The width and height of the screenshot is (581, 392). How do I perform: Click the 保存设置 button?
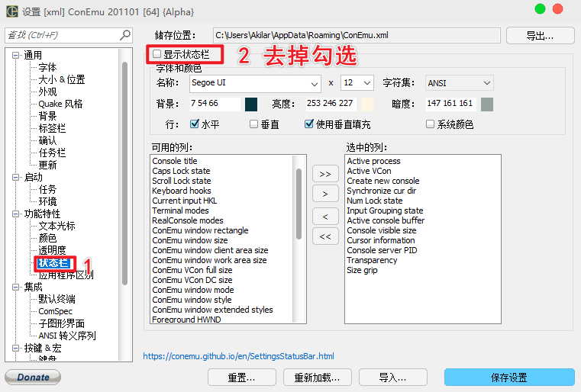click(508, 378)
